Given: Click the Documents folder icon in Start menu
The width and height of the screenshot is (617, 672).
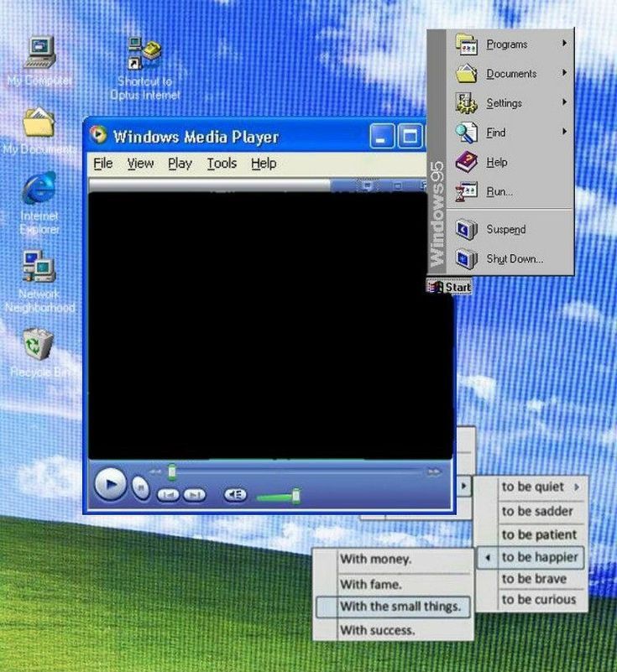Looking at the screenshot, I should (467, 73).
